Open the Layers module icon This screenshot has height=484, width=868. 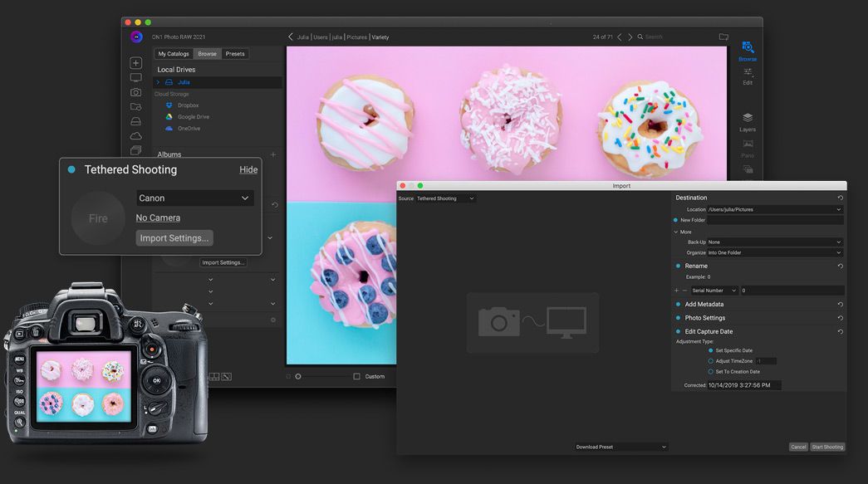coord(748,118)
